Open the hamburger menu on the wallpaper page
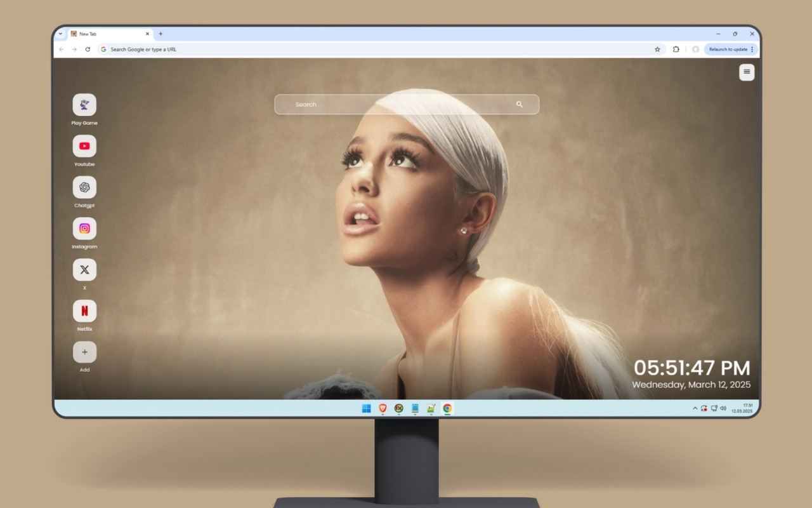This screenshot has width=812, height=508. pos(746,72)
